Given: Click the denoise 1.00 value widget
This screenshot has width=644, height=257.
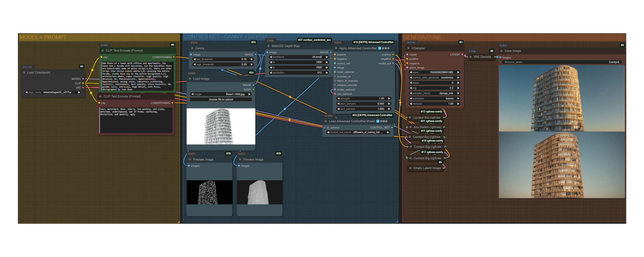Looking at the screenshot, I should point(434,104).
